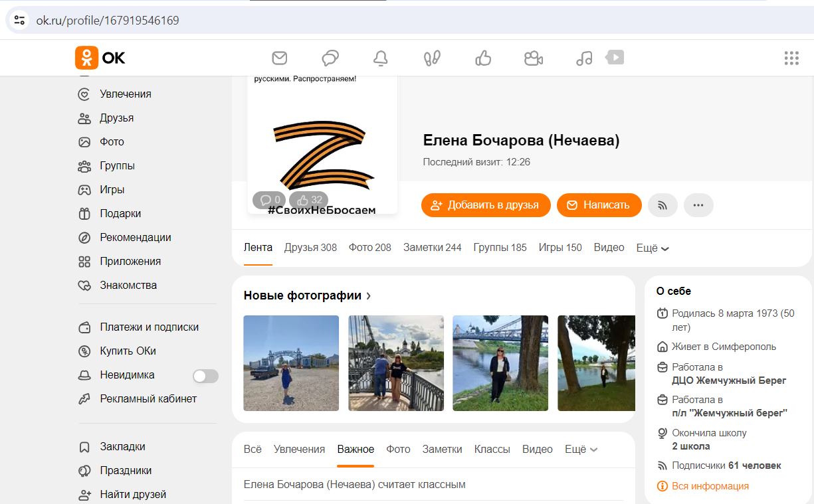This screenshot has height=504, width=814.
Task: Switch to the Видео profile tab
Action: [609, 247]
